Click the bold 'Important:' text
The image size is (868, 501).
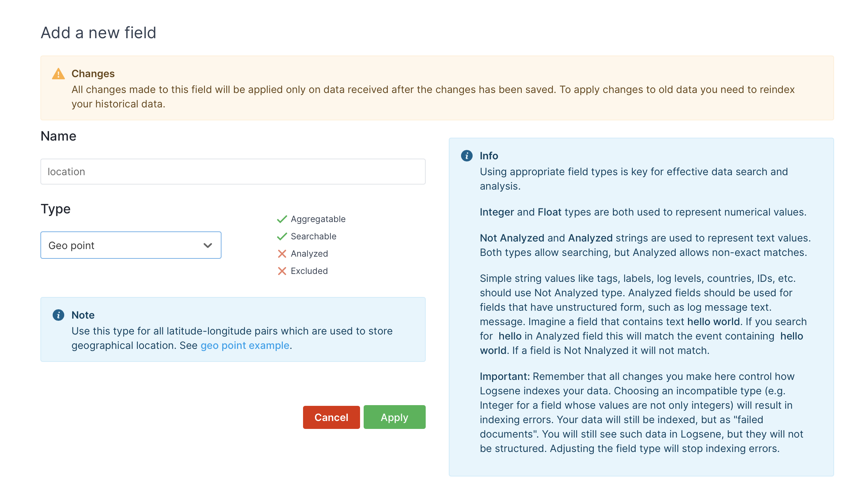point(505,376)
